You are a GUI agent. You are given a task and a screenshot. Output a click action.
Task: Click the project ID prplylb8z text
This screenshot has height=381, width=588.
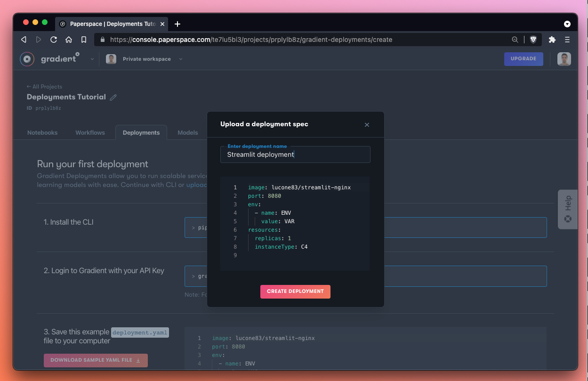coord(48,108)
